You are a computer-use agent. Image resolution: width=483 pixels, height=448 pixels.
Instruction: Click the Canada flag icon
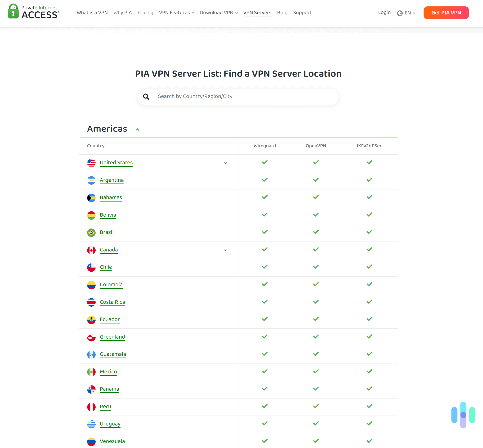tap(91, 250)
